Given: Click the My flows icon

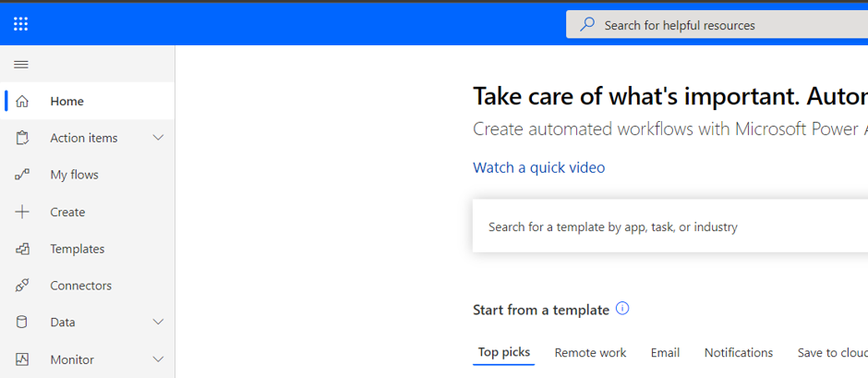Looking at the screenshot, I should point(21,176).
